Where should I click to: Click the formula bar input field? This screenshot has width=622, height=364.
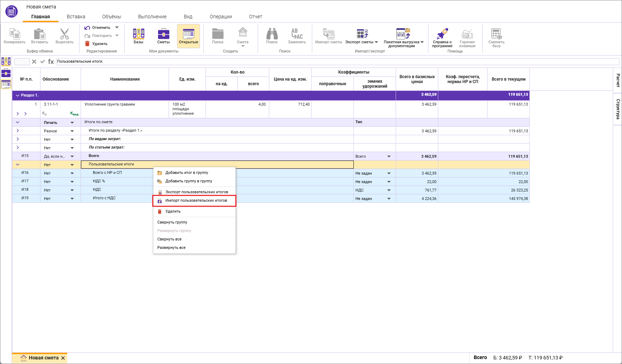point(337,62)
